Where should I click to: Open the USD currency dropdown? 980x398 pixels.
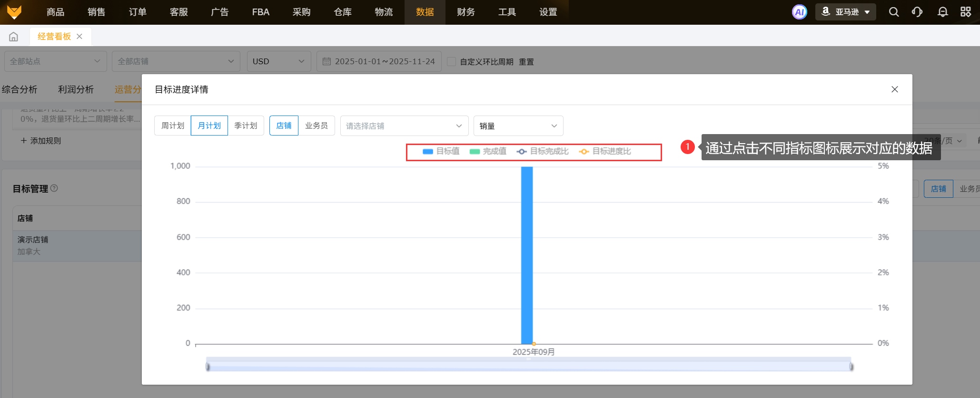(279, 61)
